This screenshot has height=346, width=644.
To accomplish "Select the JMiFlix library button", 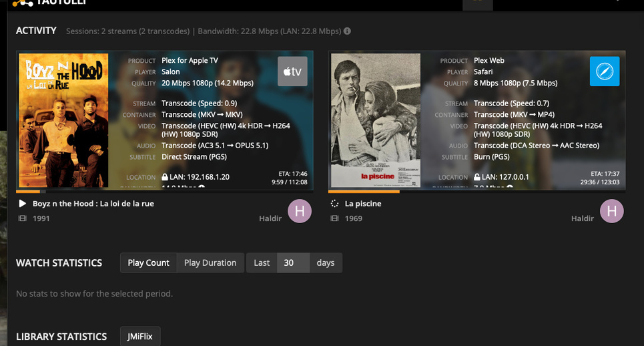I will pyautogui.click(x=140, y=336).
